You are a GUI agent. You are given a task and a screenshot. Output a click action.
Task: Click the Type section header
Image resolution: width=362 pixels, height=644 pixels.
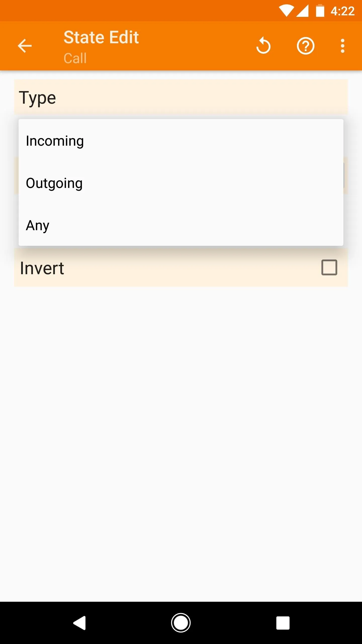click(181, 97)
